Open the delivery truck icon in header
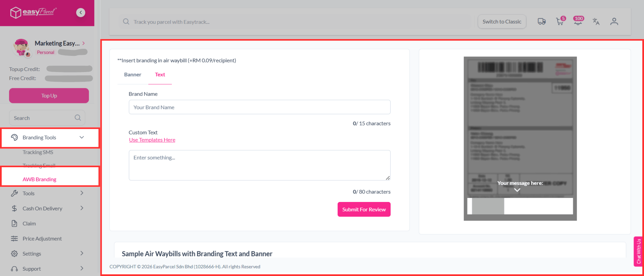The height and width of the screenshot is (276, 644). (x=541, y=22)
